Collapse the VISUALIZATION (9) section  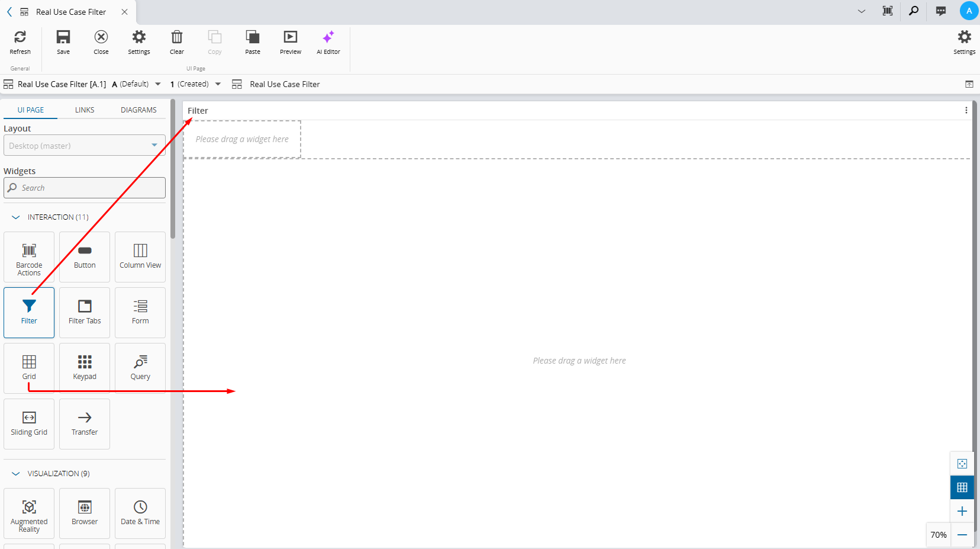tap(16, 474)
